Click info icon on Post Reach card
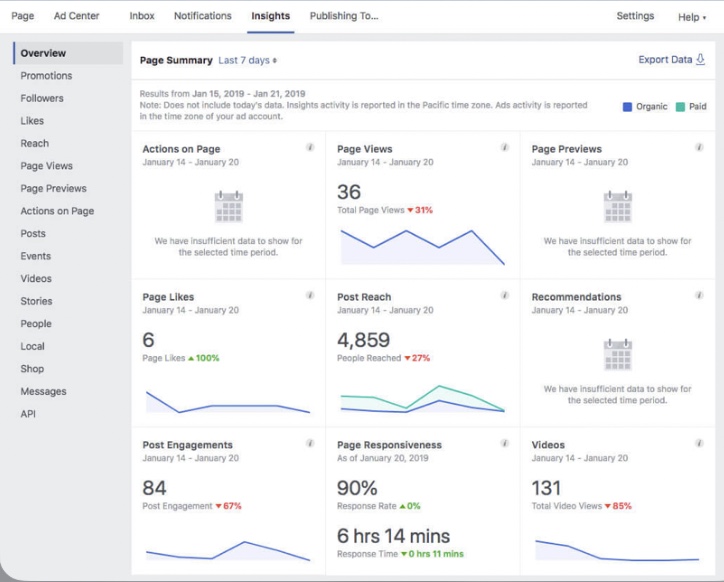This screenshot has height=582, width=724. click(504, 295)
